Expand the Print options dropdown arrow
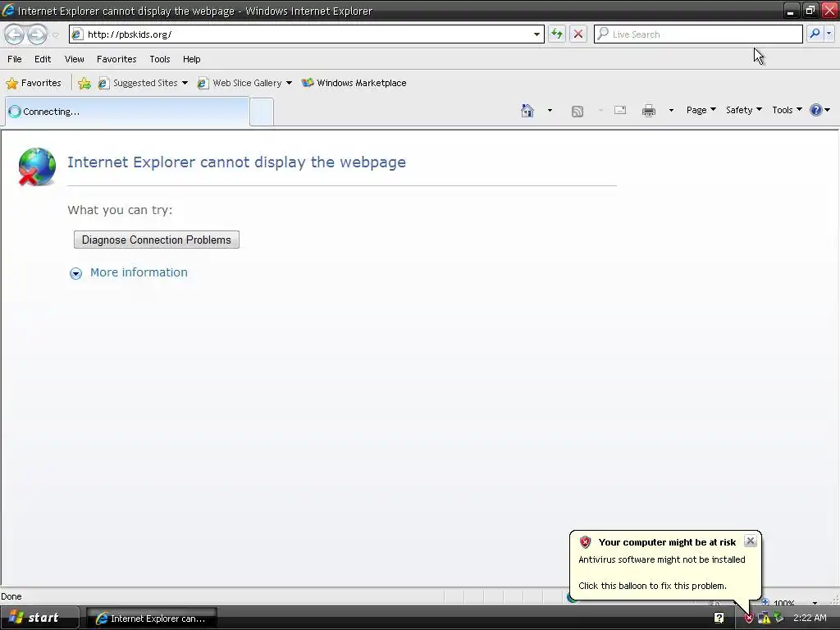 coord(671,111)
